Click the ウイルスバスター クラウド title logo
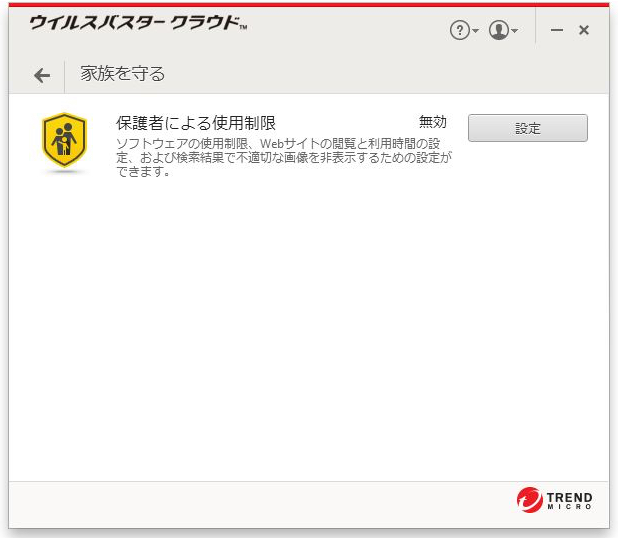The height and width of the screenshot is (538, 618). pos(138,23)
